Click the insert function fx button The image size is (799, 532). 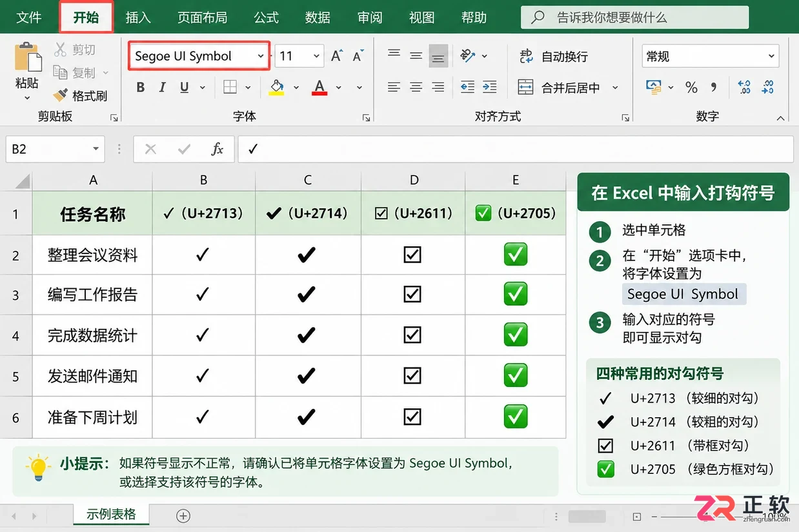click(x=217, y=149)
